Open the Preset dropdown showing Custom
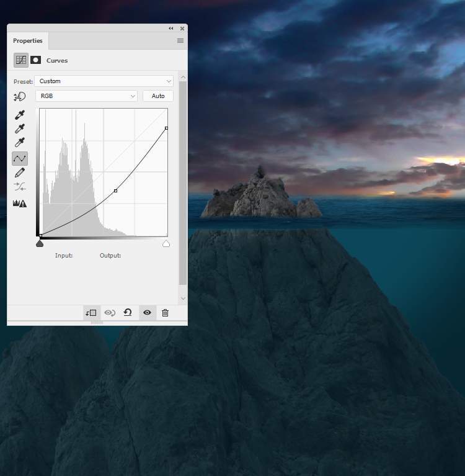Screen dimensions: 465x476 pyautogui.click(x=104, y=81)
